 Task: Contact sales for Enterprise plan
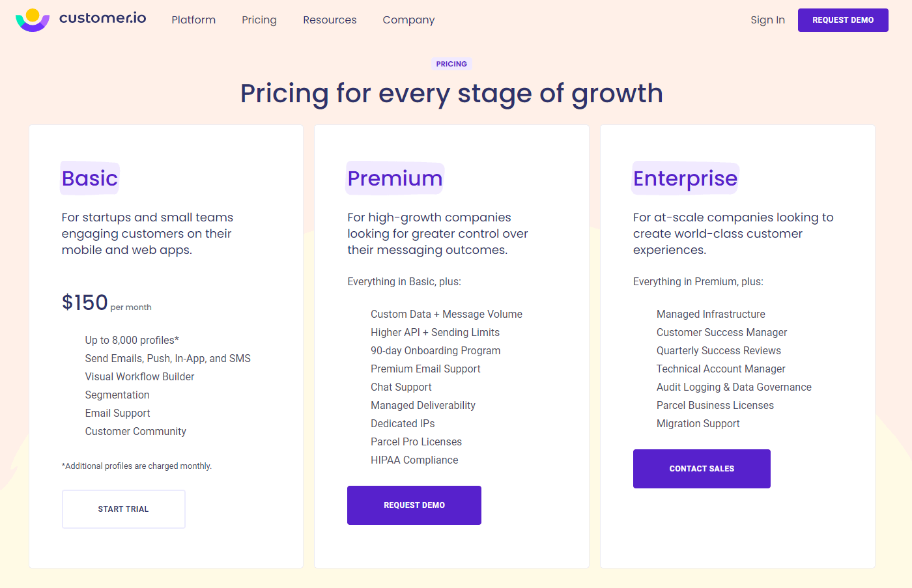[702, 469]
